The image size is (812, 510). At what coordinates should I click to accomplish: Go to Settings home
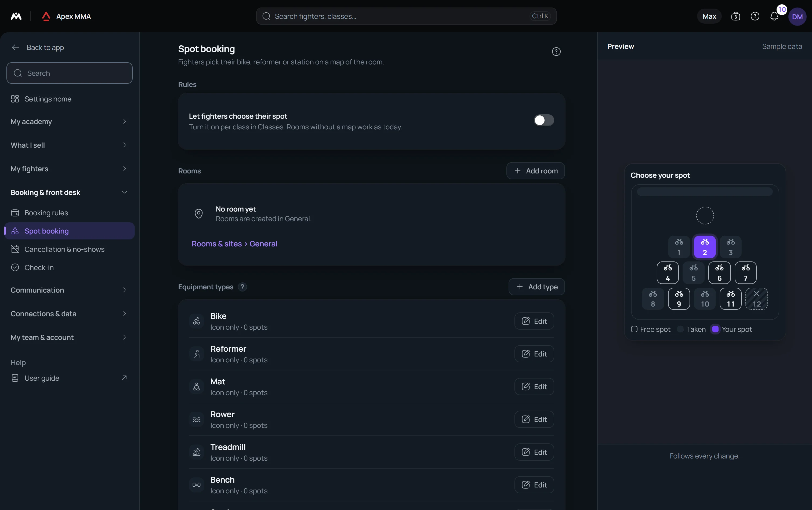[70, 99]
